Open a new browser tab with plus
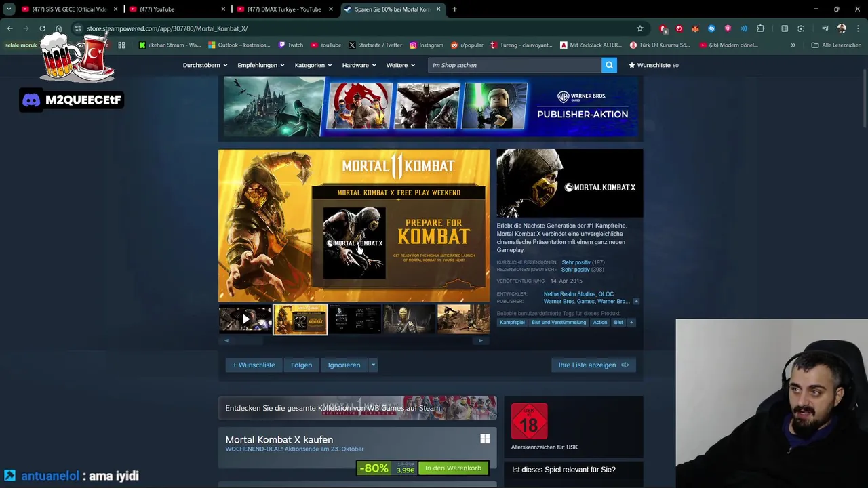Viewport: 868px width, 488px height. click(454, 9)
